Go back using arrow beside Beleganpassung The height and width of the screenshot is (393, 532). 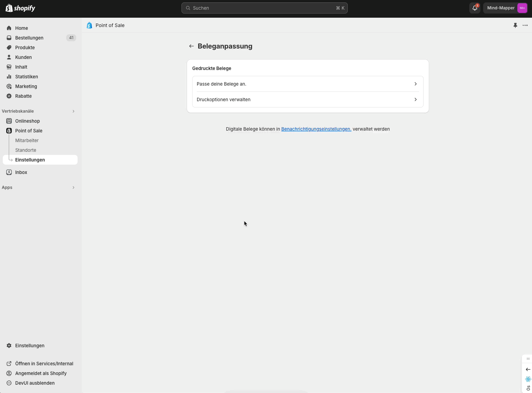tap(191, 46)
